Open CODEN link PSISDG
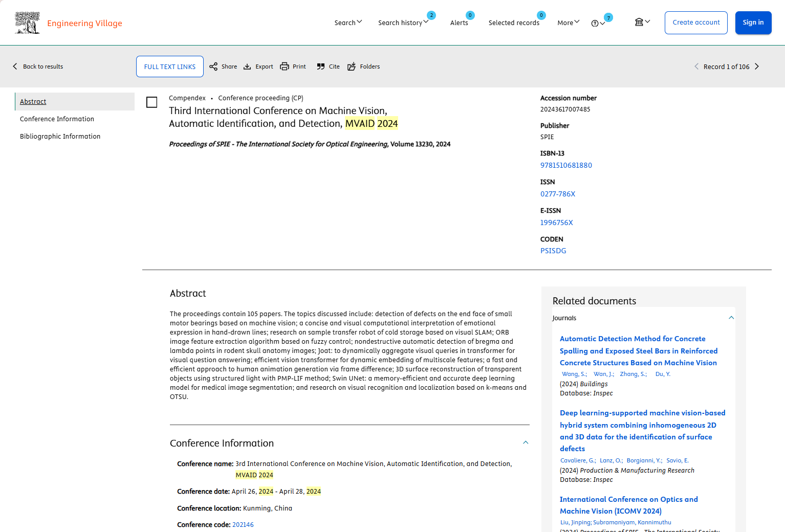 553,251
